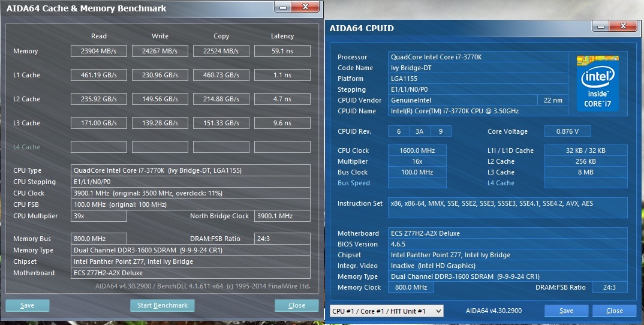Click the North Bridge Clock 3900.1 MHz field
The height and width of the screenshot is (325, 644).
point(282,216)
